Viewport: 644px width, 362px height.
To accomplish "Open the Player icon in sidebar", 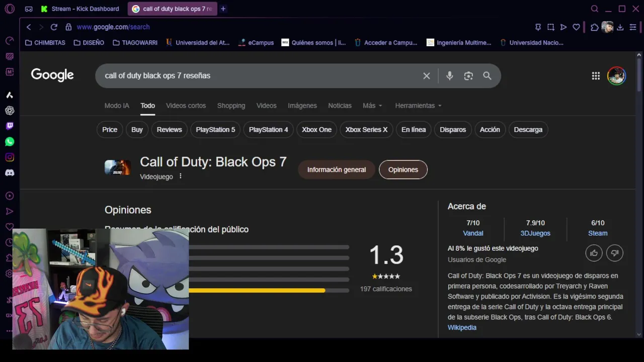I will pyautogui.click(x=10, y=196).
